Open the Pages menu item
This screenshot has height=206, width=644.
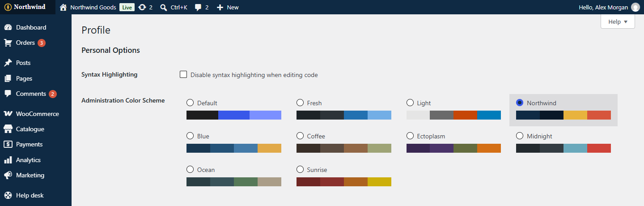pos(36,78)
